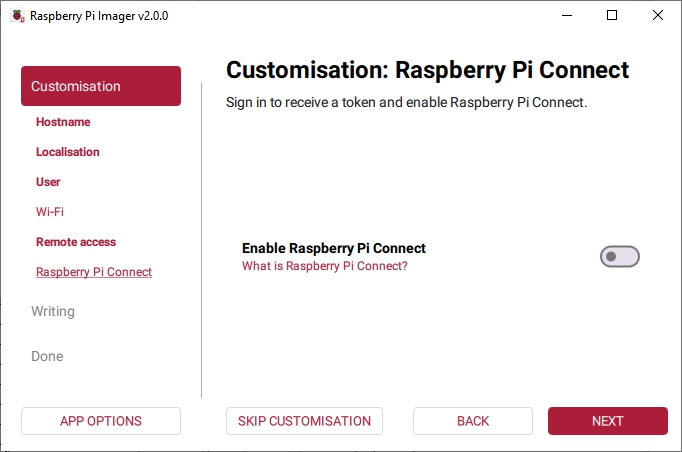Click the 'Customisation: Raspberry Pi Connect' heading

(x=427, y=70)
